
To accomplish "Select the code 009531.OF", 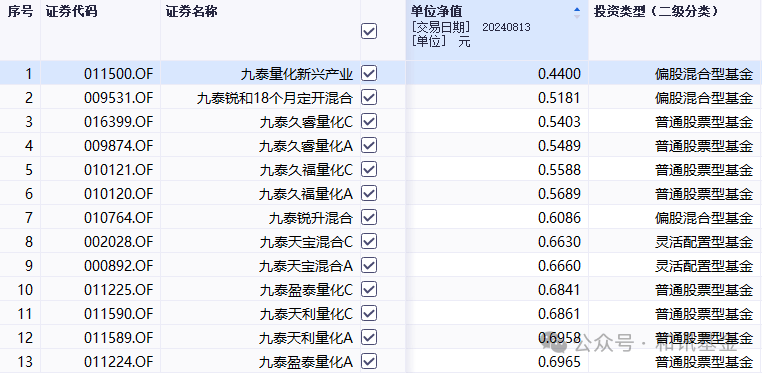I will (x=119, y=98).
